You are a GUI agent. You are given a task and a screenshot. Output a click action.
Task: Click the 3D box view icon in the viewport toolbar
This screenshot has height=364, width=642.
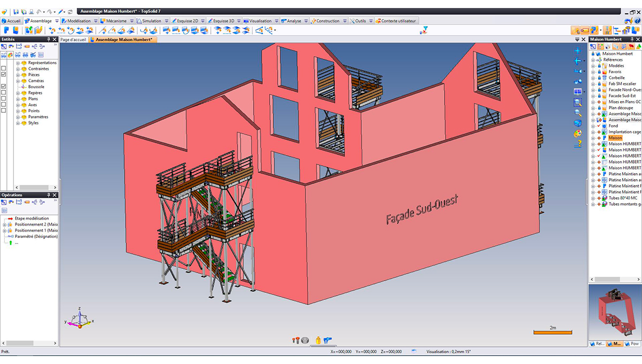coord(578,123)
